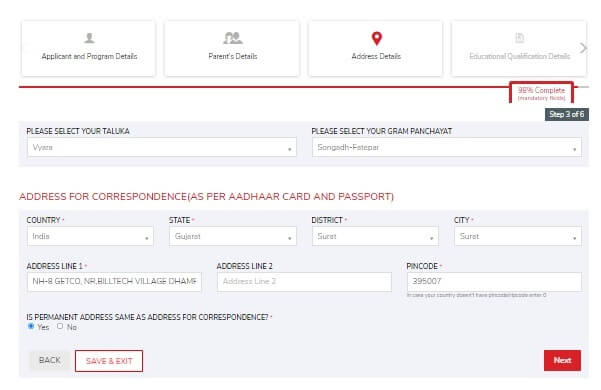Click the Address Line 2 input field
This screenshot has width=601, height=390.
tap(304, 282)
